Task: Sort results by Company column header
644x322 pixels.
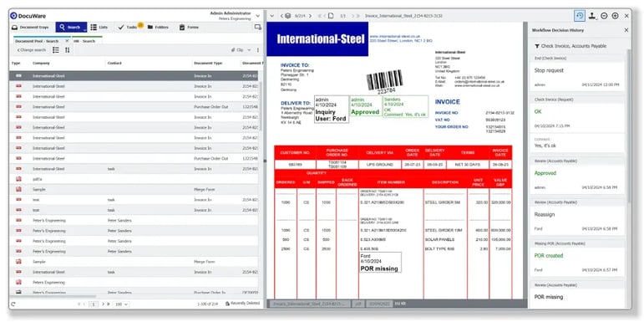Action: click(x=41, y=64)
